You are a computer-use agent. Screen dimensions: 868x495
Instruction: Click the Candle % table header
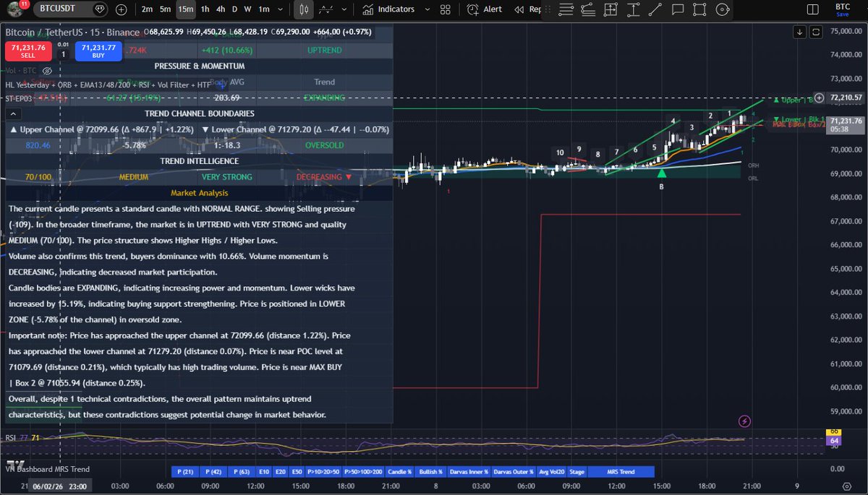[400, 472]
